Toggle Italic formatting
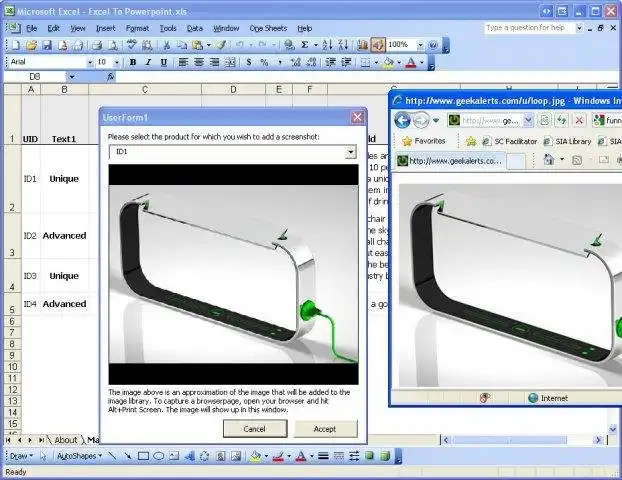Image resolution: width=622 pixels, height=480 pixels. coord(148,62)
